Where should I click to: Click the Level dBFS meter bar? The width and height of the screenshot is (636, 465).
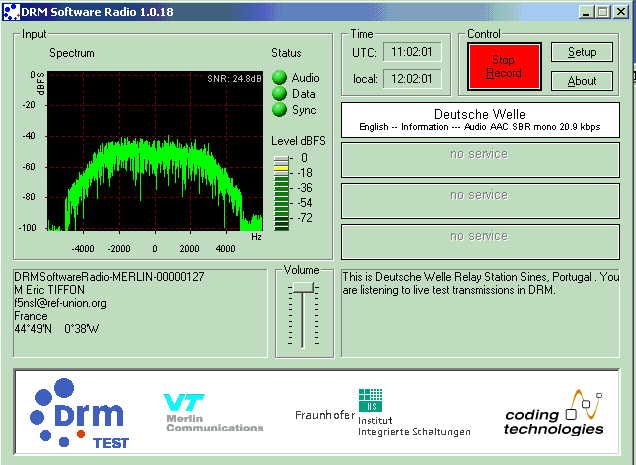click(281, 193)
